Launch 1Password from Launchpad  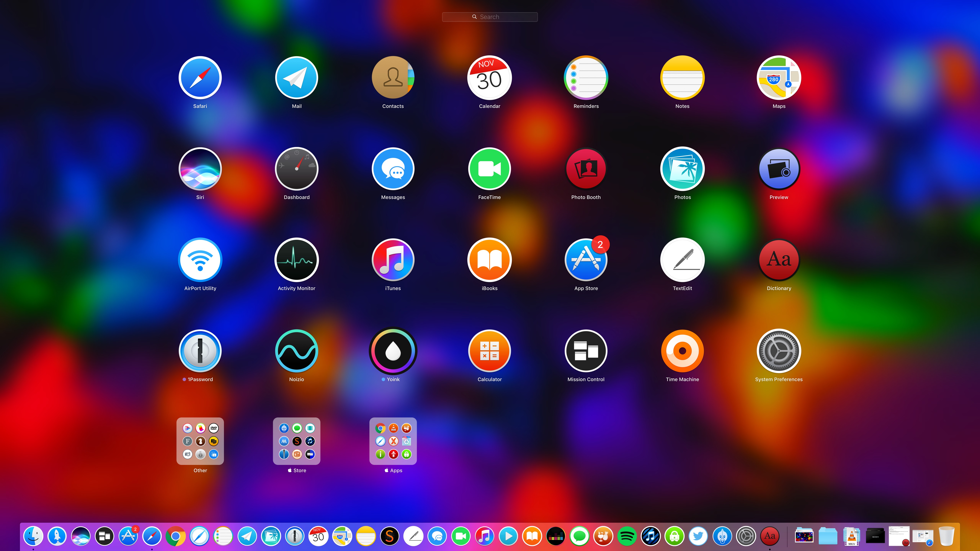(200, 351)
